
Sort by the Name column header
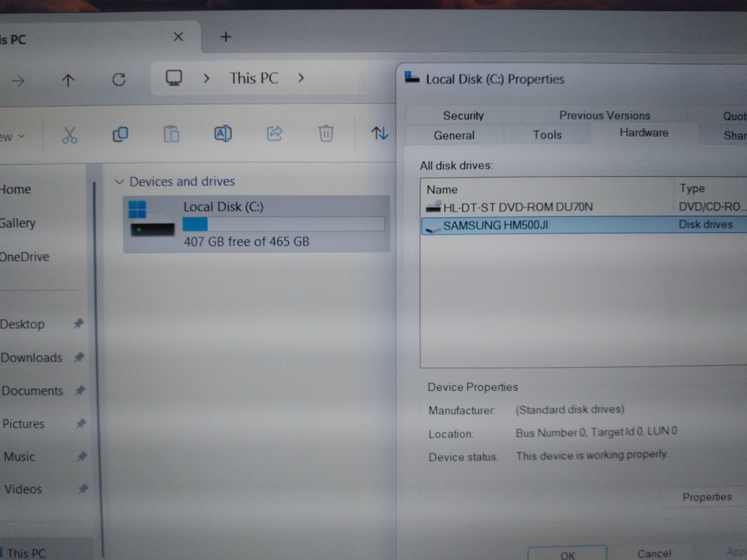pyautogui.click(x=547, y=189)
